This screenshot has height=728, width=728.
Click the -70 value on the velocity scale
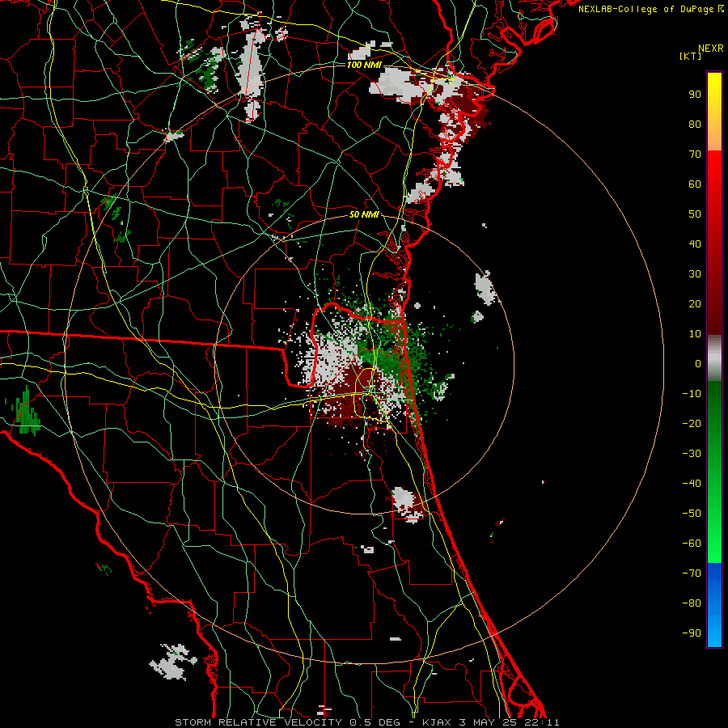point(692,574)
